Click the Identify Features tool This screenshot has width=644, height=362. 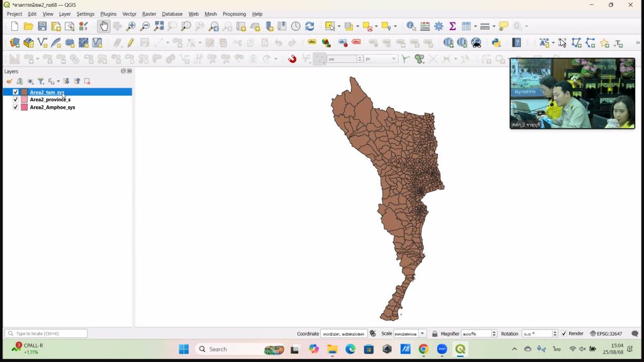pyautogui.click(x=411, y=26)
